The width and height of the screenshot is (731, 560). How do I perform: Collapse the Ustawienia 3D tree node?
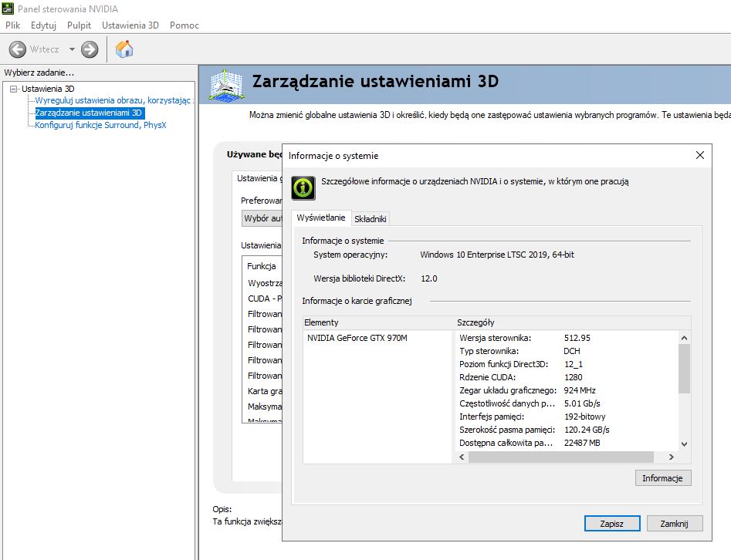[14, 89]
